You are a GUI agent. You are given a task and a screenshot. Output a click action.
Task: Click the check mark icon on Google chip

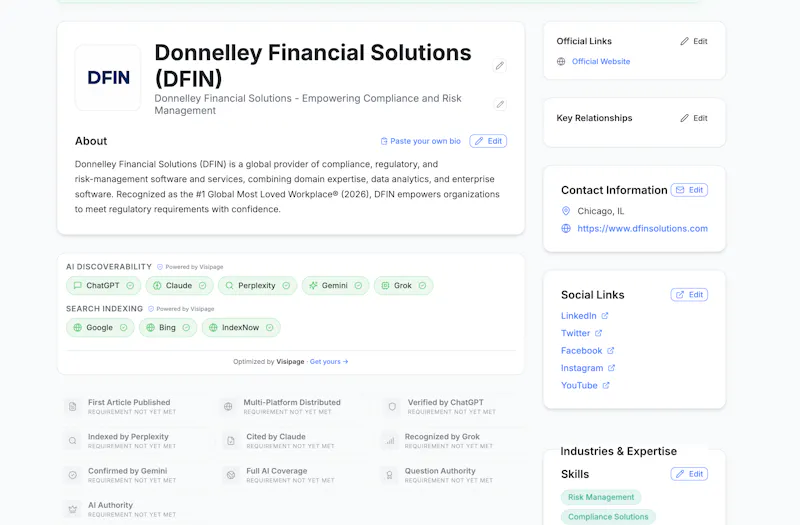(123, 328)
